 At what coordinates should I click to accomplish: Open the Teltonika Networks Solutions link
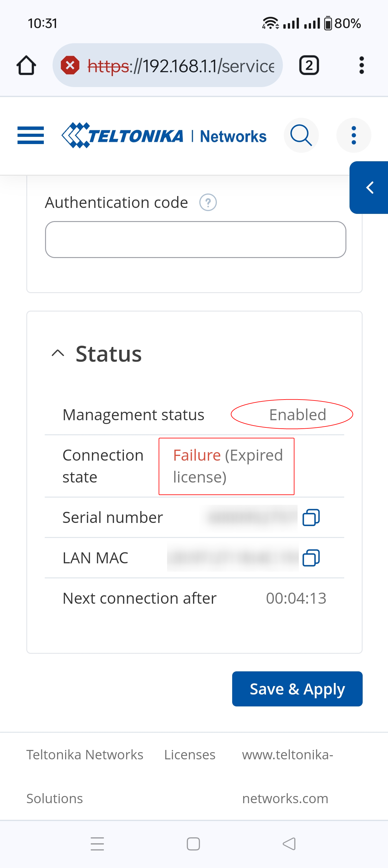[84, 776]
